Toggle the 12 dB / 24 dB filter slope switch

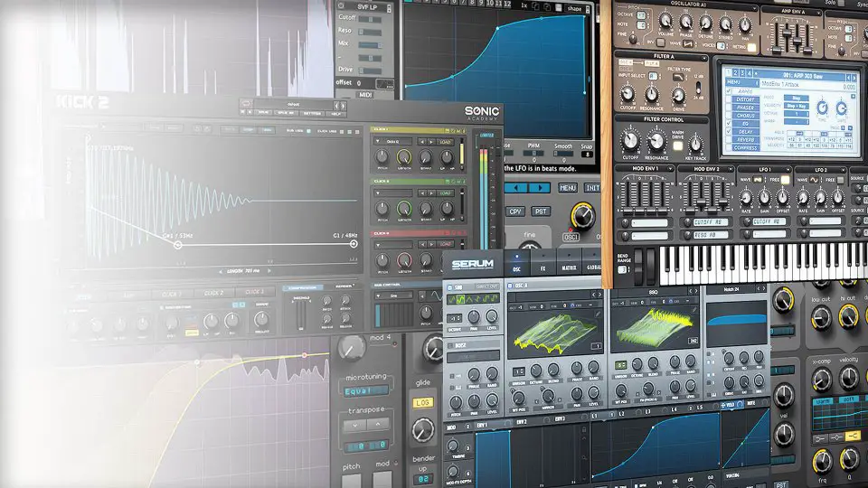click(x=698, y=88)
